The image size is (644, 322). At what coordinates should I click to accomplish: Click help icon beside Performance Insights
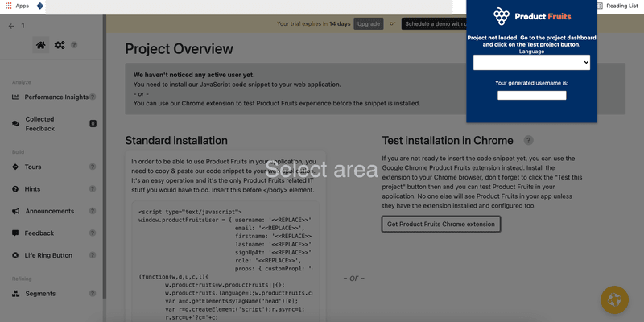pyautogui.click(x=93, y=97)
